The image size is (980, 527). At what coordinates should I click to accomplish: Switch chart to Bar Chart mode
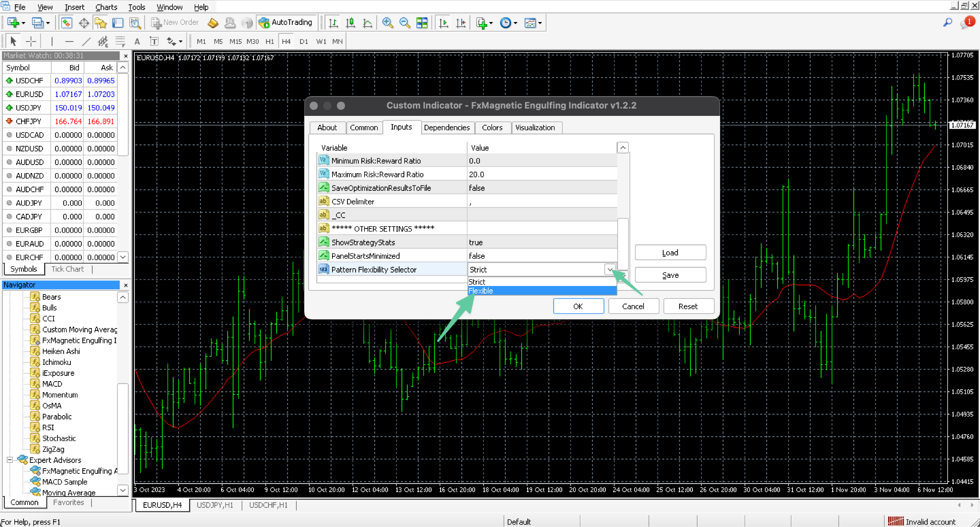click(334, 22)
